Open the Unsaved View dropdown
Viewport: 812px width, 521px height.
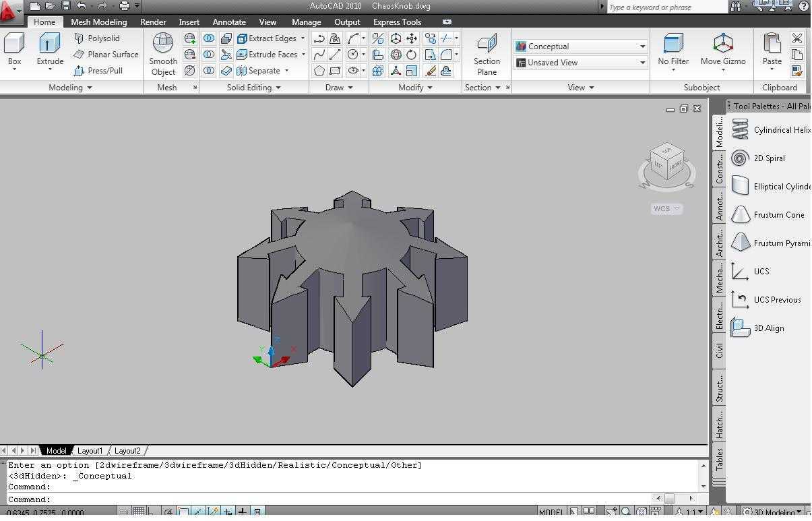(581, 63)
